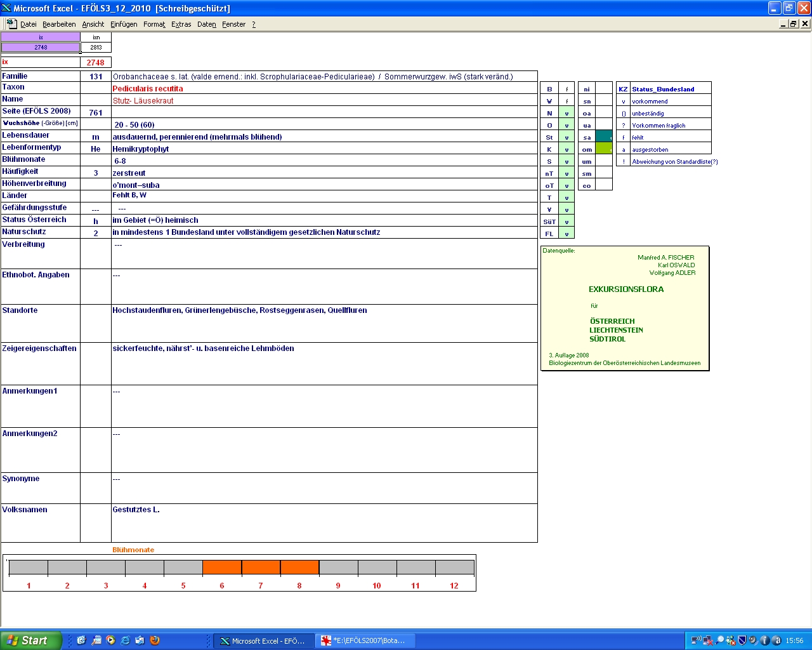Click the green color cell next to om

click(604, 149)
